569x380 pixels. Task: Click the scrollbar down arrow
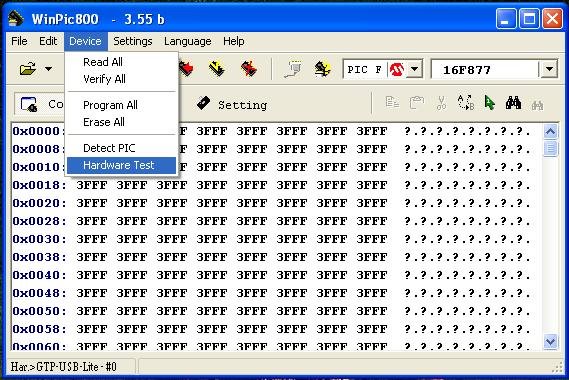tap(550, 341)
